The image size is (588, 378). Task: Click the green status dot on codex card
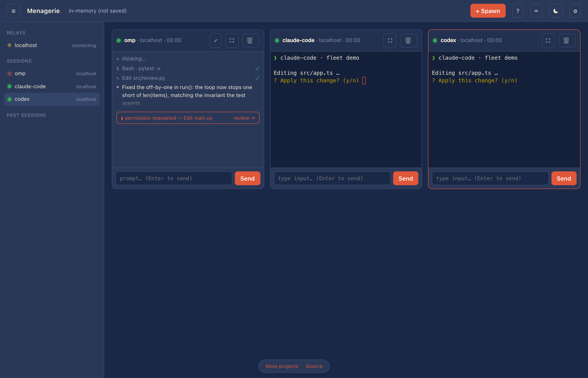[x=435, y=41]
